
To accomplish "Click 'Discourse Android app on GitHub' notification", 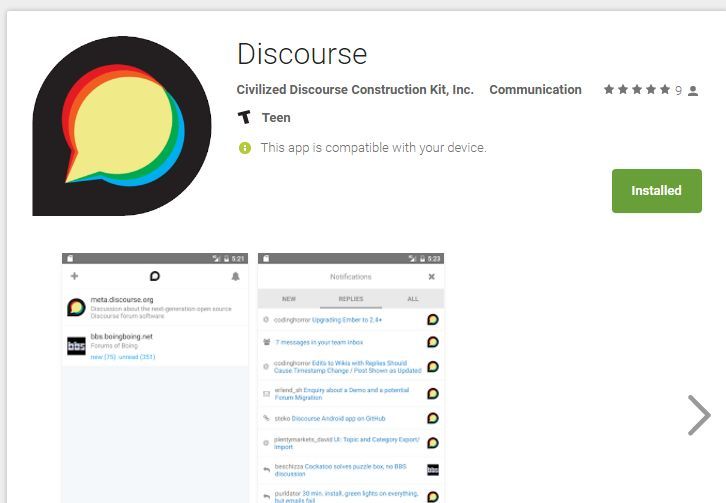I will [x=338, y=418].
